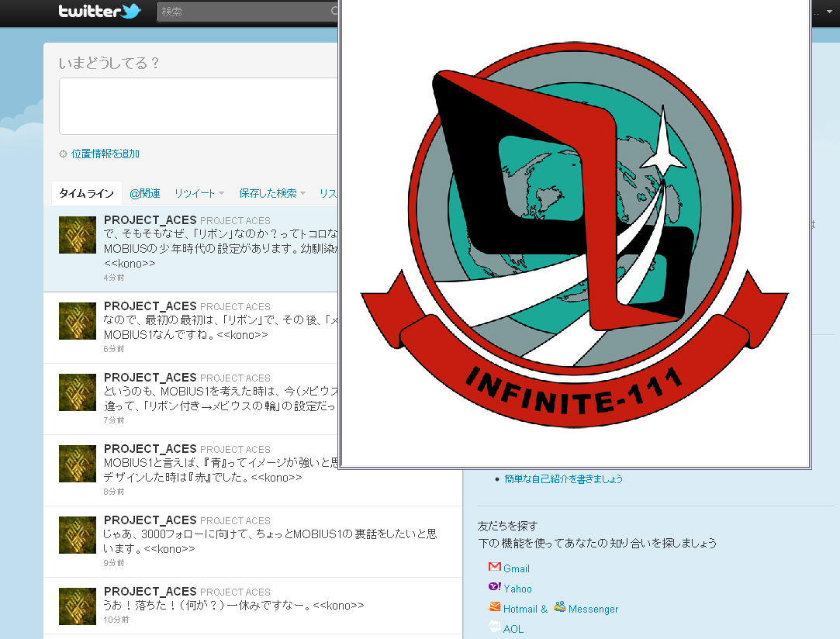840x639 pixels.
Task: Click into the いまどうしてる？ tweet box
Action: 199,106
